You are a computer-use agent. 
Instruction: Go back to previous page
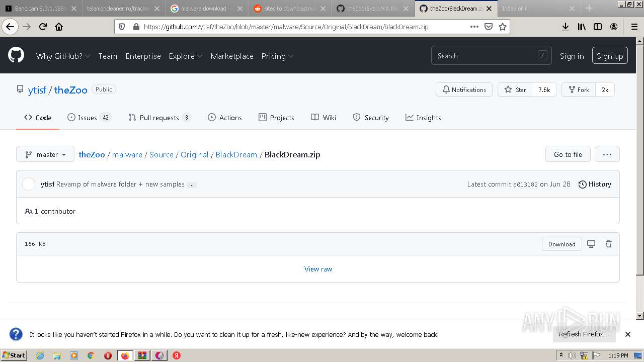[x=10, y=27]
